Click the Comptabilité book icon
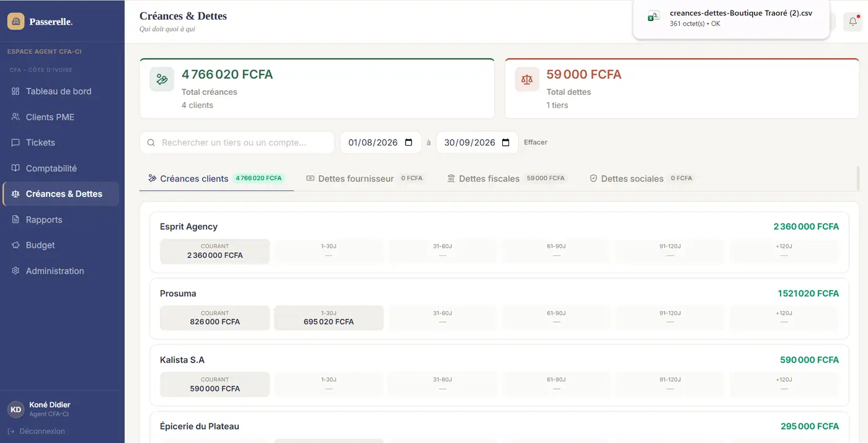Viewport: 868px width, 443px height. coord(15,169)
